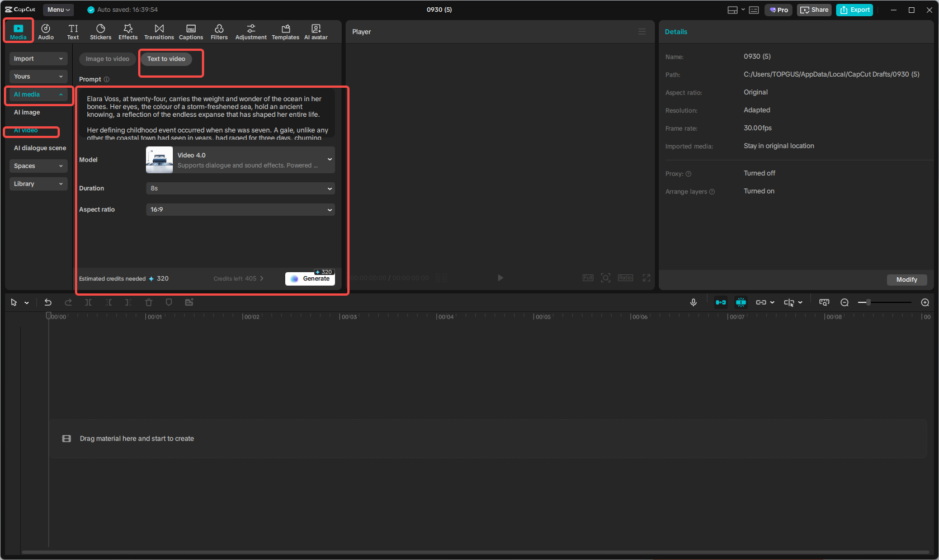
Task: Open the Captions panel
Action: [x=191, y=31]
